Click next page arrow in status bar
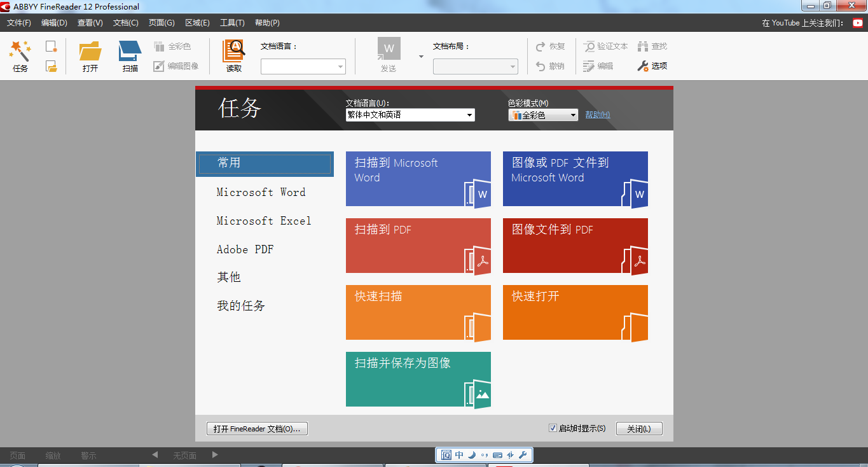Screen dimensions: 868x467 (x=215, y=455)
